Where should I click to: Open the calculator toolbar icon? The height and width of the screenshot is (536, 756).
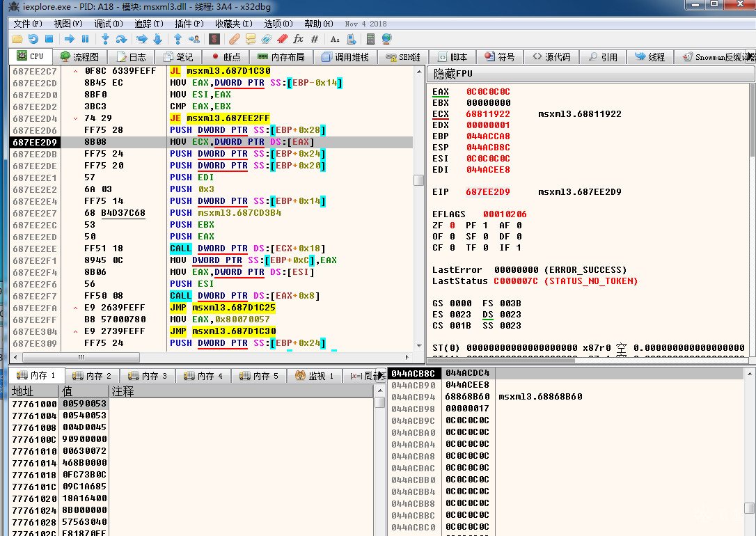(x=371, y=39)
